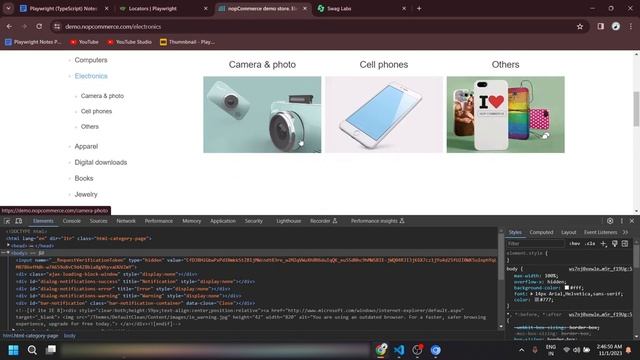Open the Chrome profile avatar
The width and height of the screenshot is (640, 360).
[x=616, y=27]
